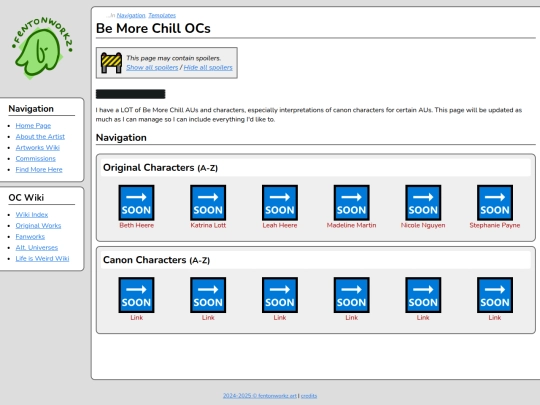Click third SOON icon under Canon Characters
This screenshot has height=405, width=540.
pos(280,295)
